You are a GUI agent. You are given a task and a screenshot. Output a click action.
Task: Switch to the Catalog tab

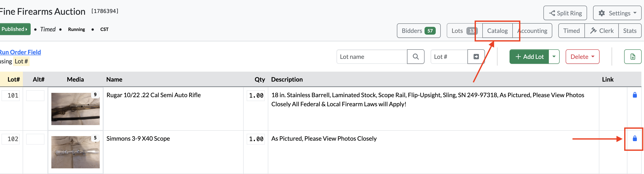497,31
